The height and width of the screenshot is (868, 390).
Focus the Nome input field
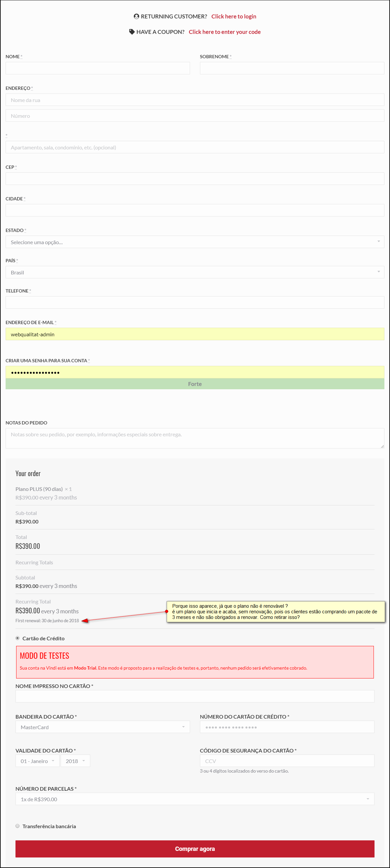pyautogui.click(x=97, y=68)
